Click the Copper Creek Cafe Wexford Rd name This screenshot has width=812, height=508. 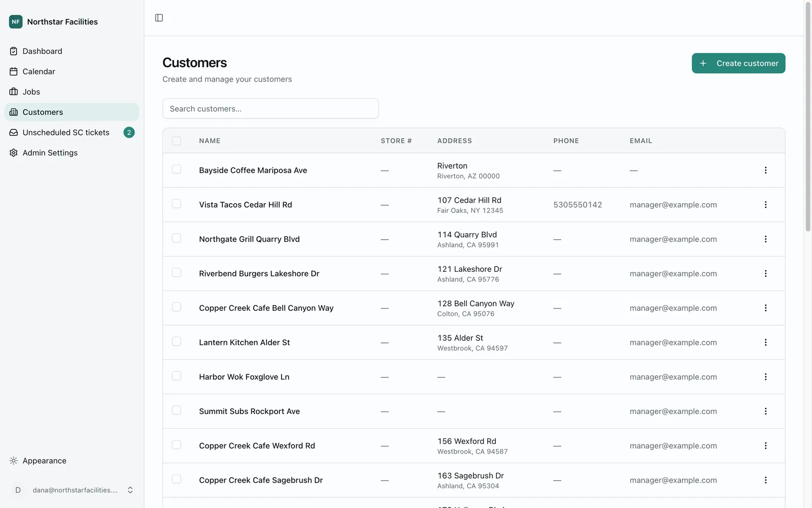point(257,446)
